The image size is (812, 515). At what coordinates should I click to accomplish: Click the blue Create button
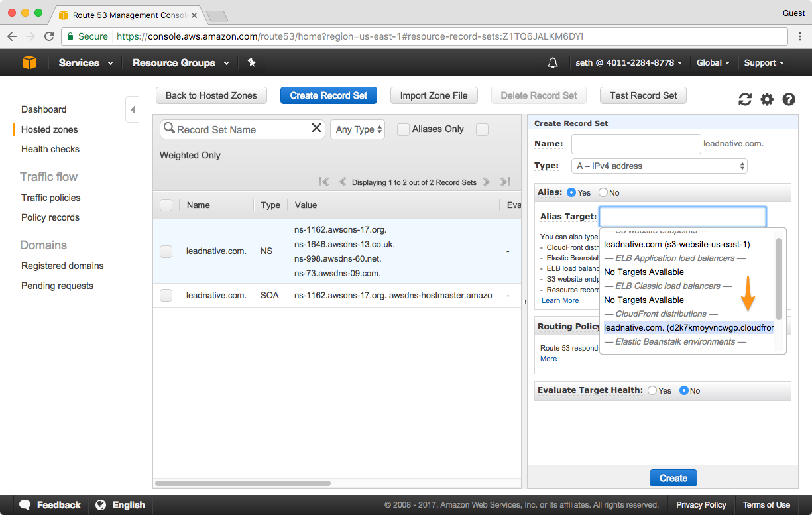pos(673,478)
